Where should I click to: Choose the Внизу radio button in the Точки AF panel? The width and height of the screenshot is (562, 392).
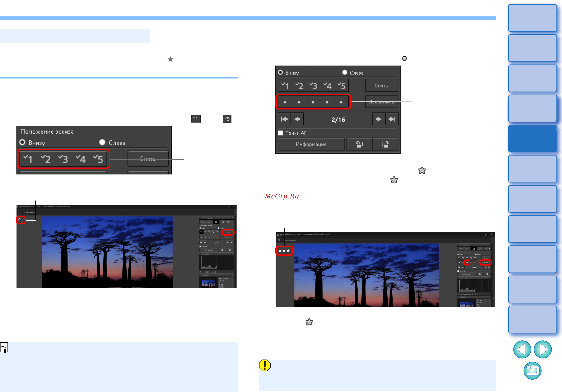click(x=280, y=73)
